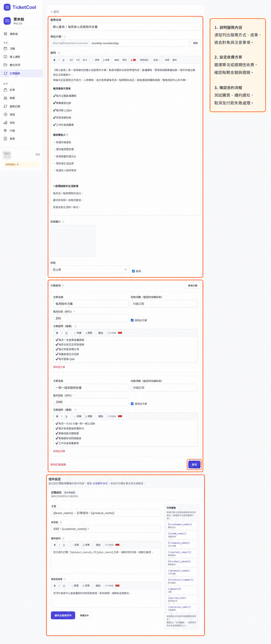Uncheck 啟用此方案 for the 399 plan
Image resolution: width=271 pixels, height=644 pixels.
point(132,320)
